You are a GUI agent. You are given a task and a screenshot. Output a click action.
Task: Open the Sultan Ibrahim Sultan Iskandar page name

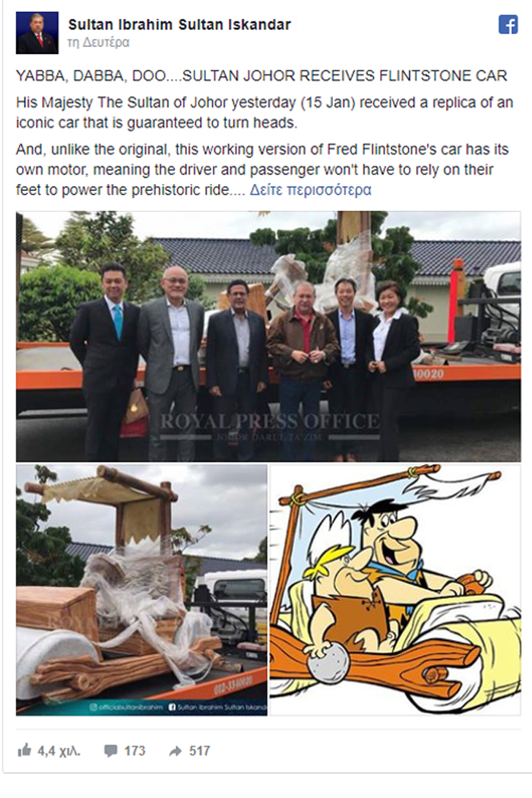click(179, 24)
